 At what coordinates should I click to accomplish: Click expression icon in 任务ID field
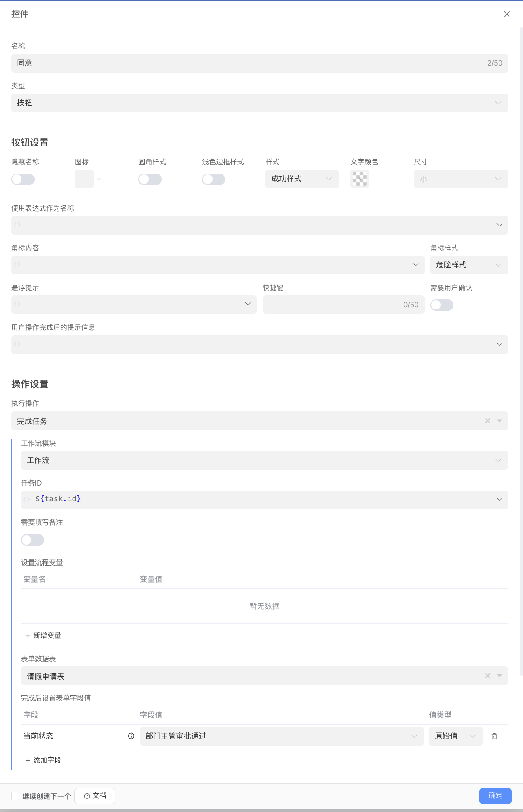[x=27, y=500]
